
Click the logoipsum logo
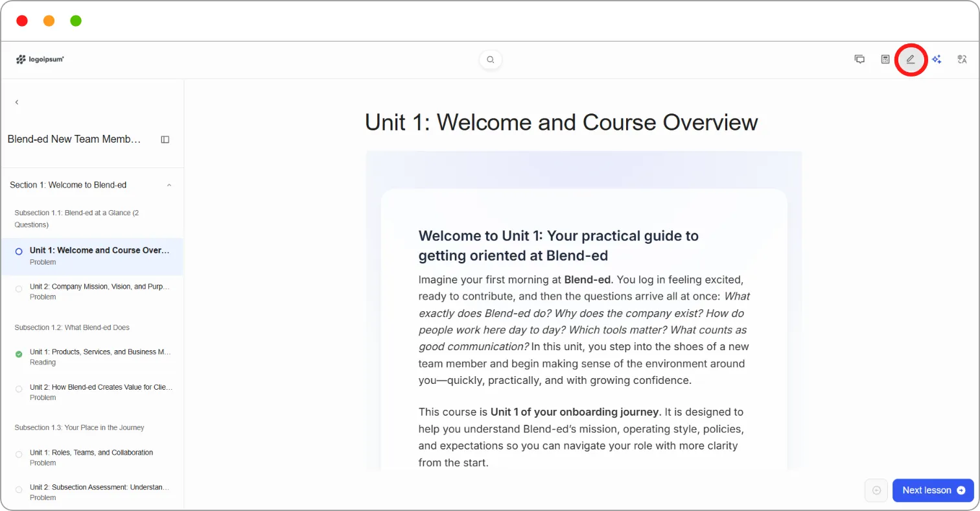pyautogui.click(x=40, y=60)
